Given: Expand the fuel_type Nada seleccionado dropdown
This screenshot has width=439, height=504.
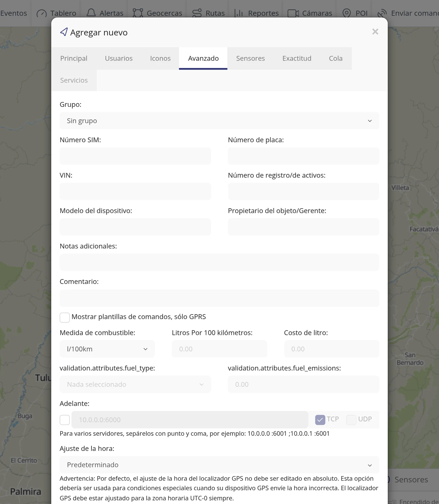Looking at the screenshot, I should (135, 384).
